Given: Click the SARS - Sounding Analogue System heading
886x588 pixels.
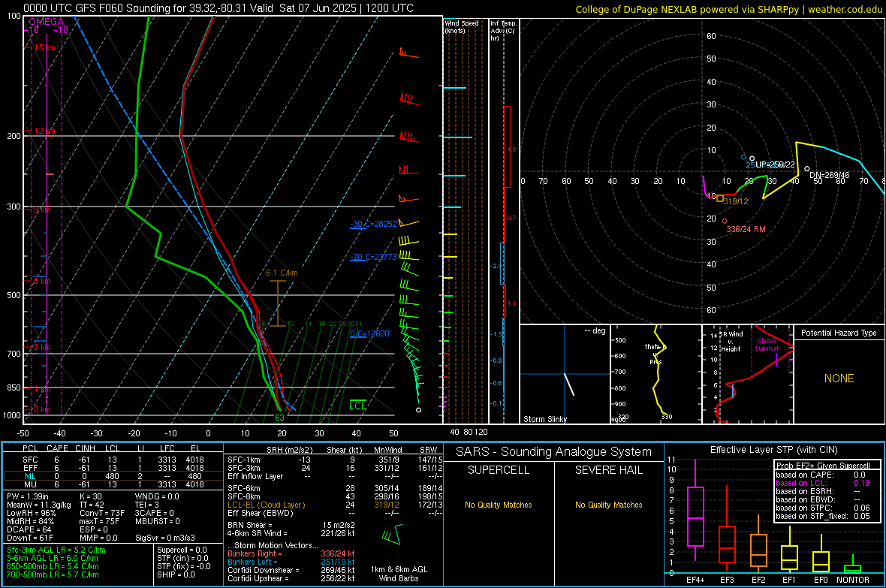Looking at the screenshot, I should coord(554,451).
